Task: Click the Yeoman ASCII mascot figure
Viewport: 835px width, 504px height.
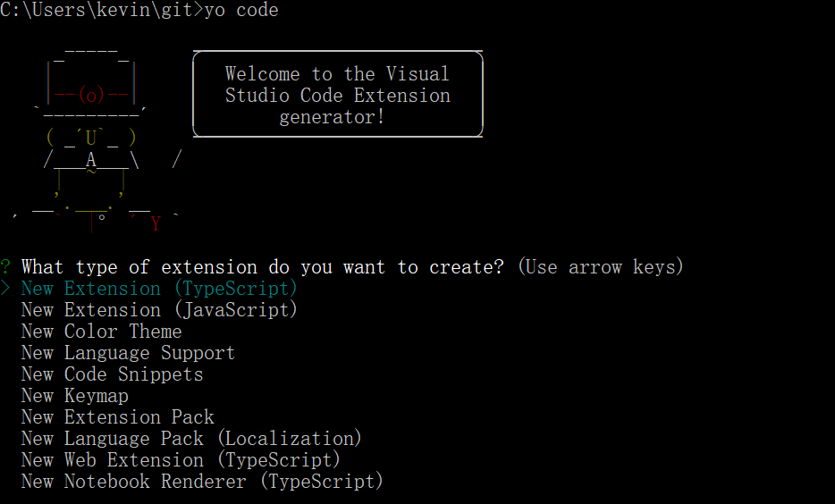Action: pos(97,140)
